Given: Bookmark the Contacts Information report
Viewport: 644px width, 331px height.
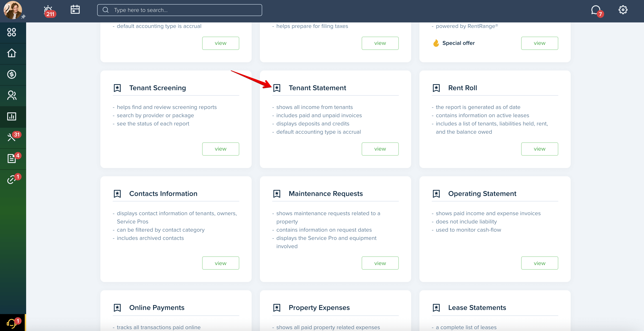Looking at the screenshot, I should click(x=117, y=194).
